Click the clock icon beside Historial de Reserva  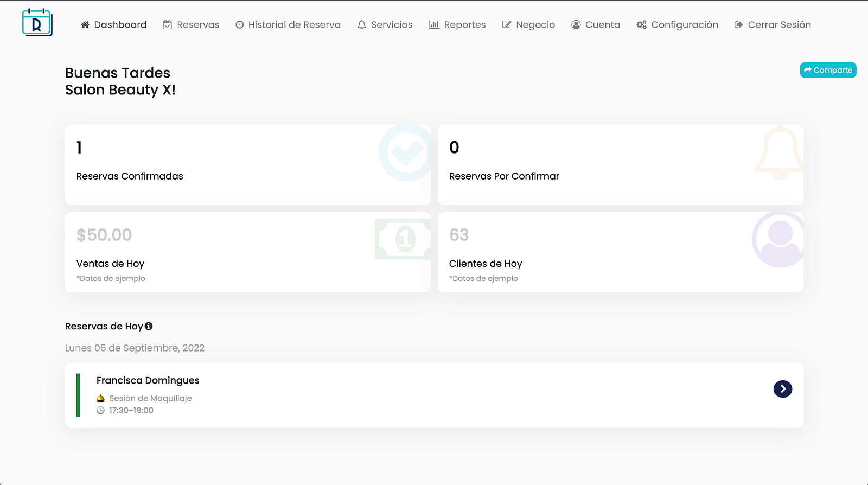[239, 24]
